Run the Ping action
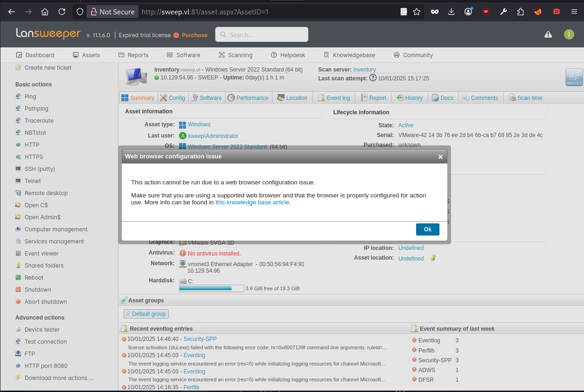The image size is (584, 392). 30,97
